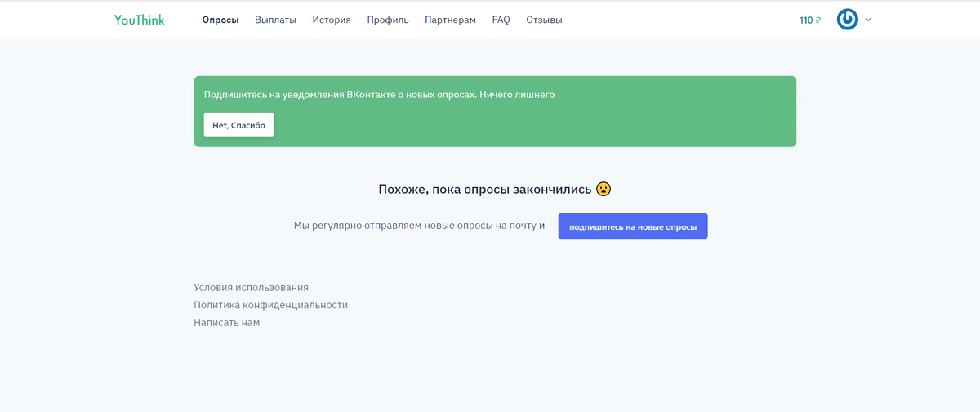980x412 pixels.
Task: Click the Написать нам link
Action: 226,323
